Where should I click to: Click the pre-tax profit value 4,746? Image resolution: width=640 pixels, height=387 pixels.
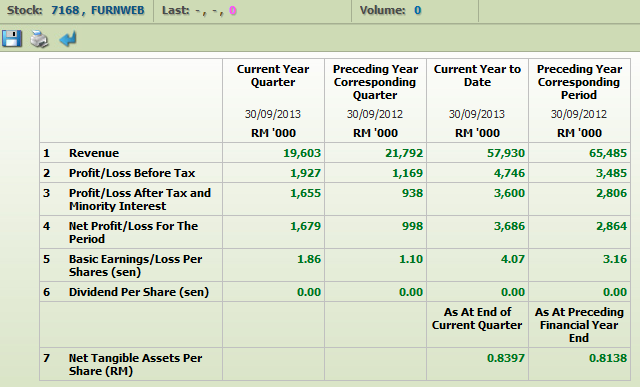pos(509,173)
